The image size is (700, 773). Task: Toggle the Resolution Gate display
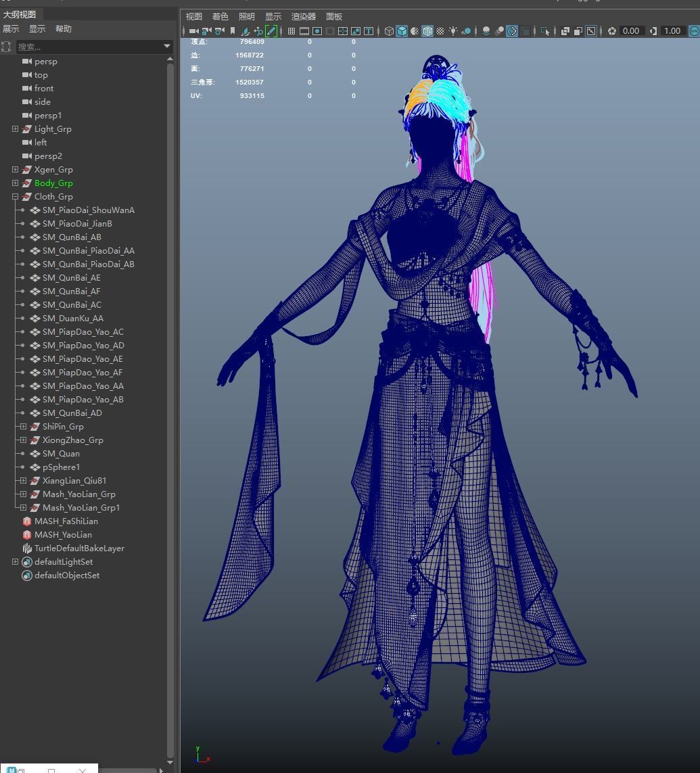coord(317,31)
